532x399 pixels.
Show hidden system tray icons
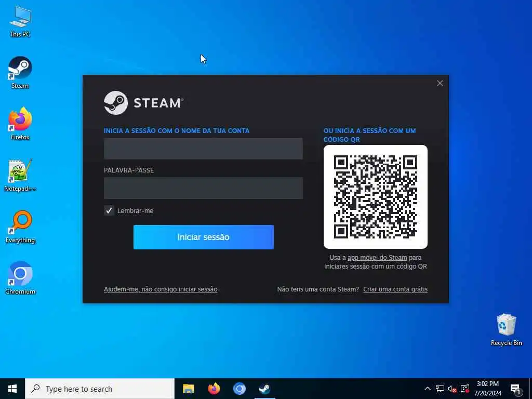(x=428, y=389)
